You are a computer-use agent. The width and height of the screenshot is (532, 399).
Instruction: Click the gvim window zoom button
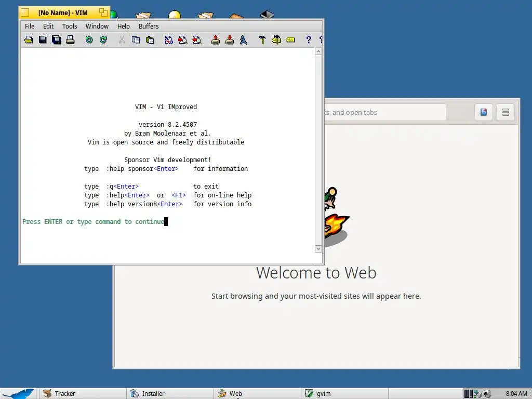click(103, 13)
